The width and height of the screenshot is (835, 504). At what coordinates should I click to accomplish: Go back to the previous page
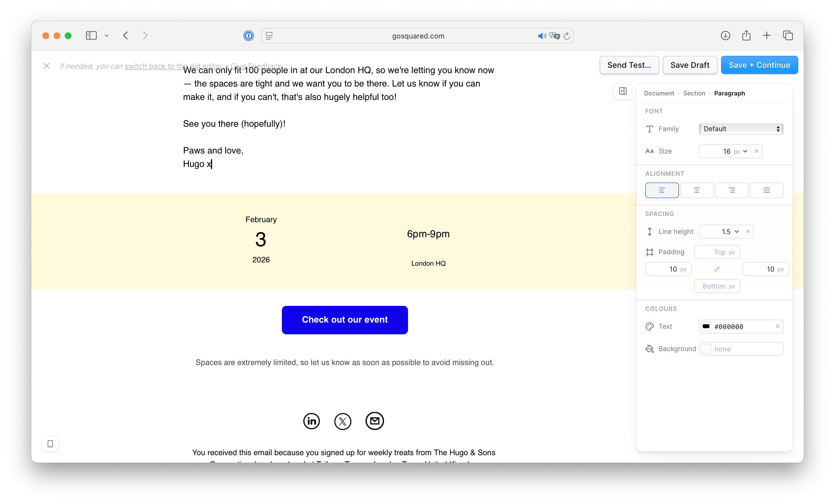click(x=126, y=36)
